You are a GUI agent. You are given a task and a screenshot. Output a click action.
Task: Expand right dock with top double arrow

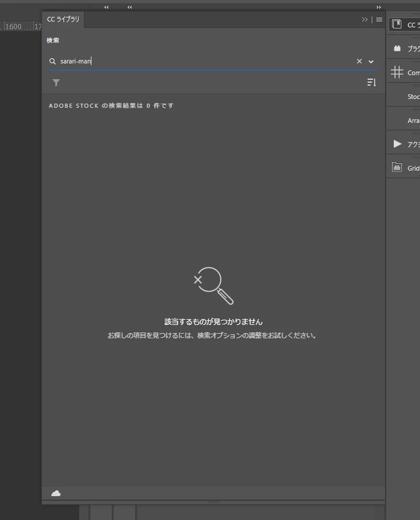(x=379, y=8)
